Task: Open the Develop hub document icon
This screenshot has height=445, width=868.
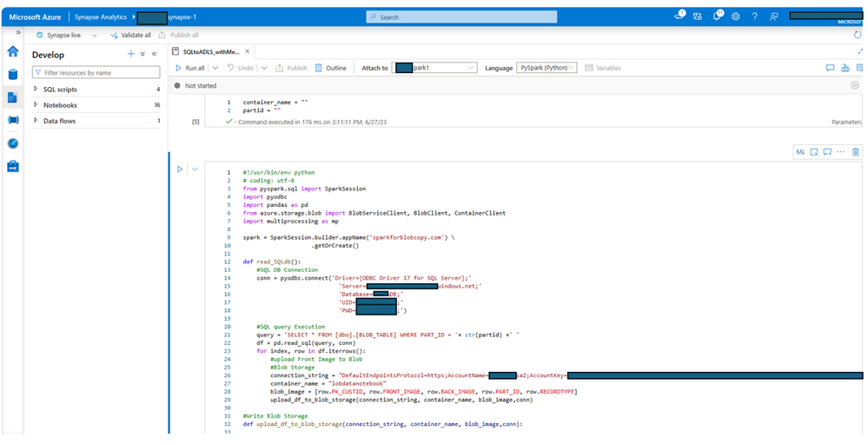Action: pyautogui.click(x=13, y=97)
